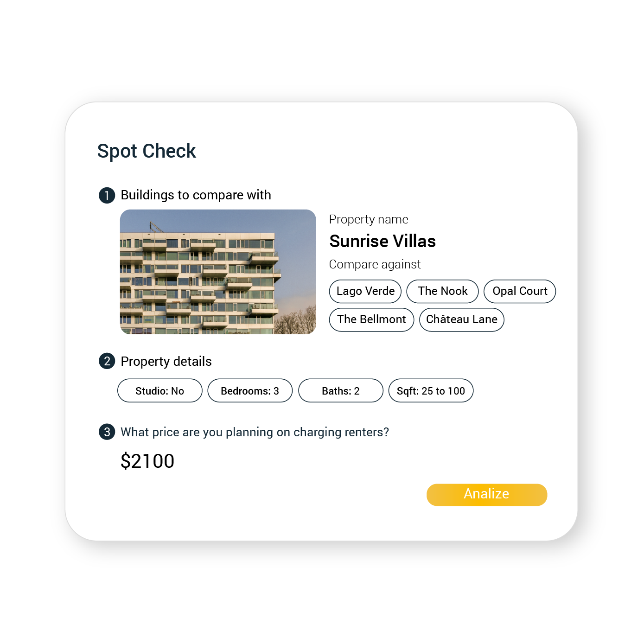This screenshot has width=644, height=644.
Task: Select The Nook comparison chip
Action: tap(442, 291)
